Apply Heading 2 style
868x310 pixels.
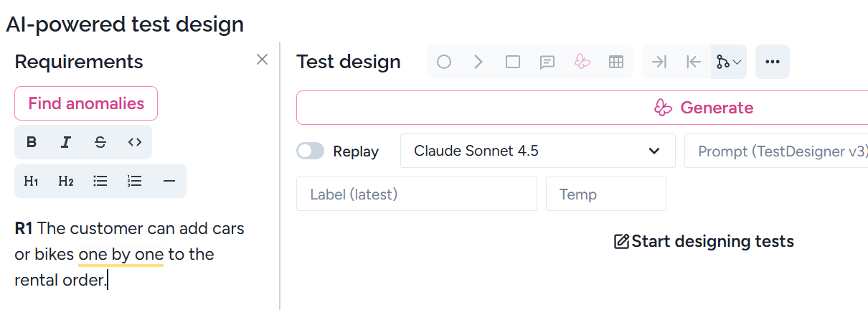click(x=66, y=181)
